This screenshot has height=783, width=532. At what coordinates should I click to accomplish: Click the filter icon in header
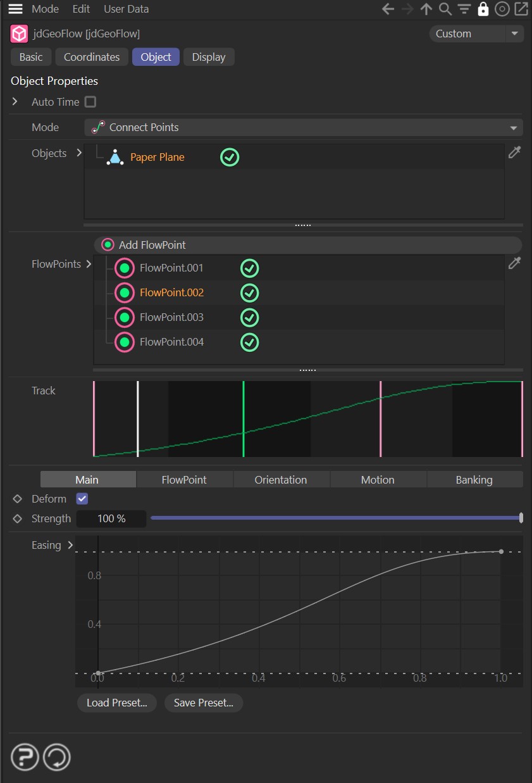tap(464, 9)
